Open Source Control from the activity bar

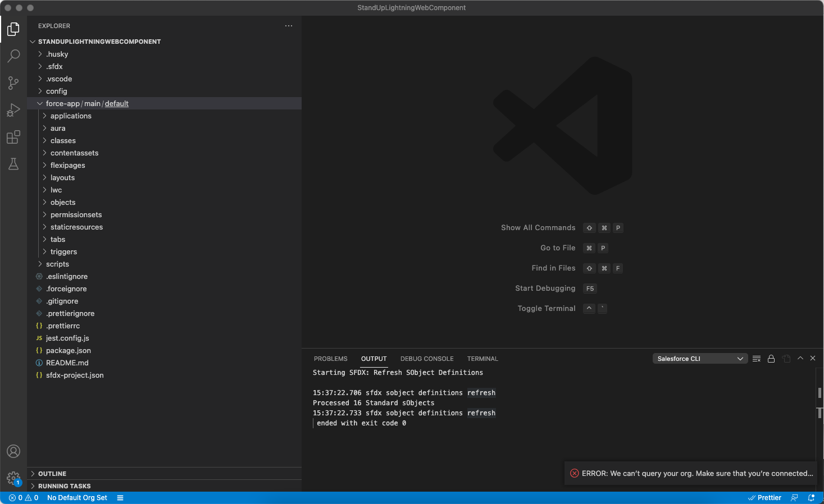(13, 83)
